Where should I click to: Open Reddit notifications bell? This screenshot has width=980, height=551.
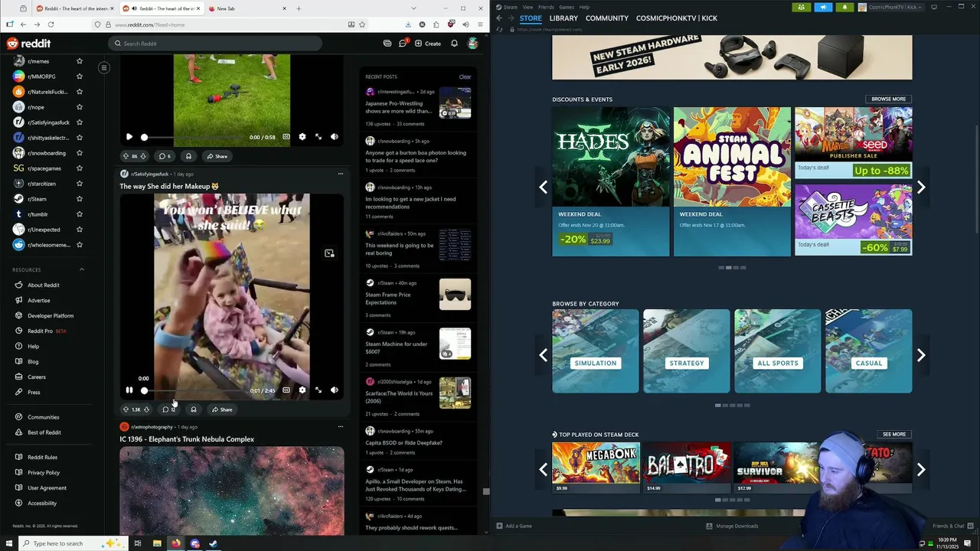click(x=454, y=44)
